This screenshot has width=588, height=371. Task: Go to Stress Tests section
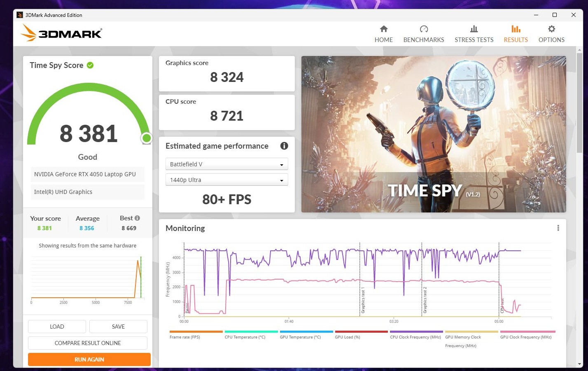[x=474, y=34]
